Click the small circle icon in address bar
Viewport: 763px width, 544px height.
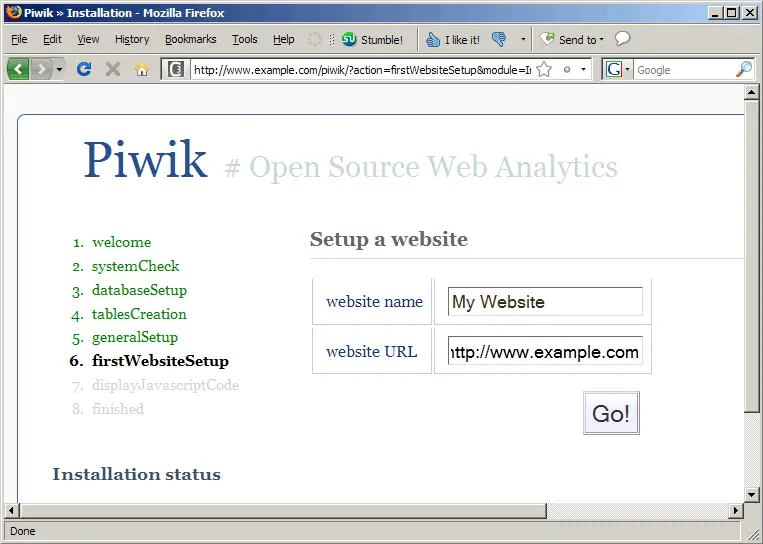point(567,70)
